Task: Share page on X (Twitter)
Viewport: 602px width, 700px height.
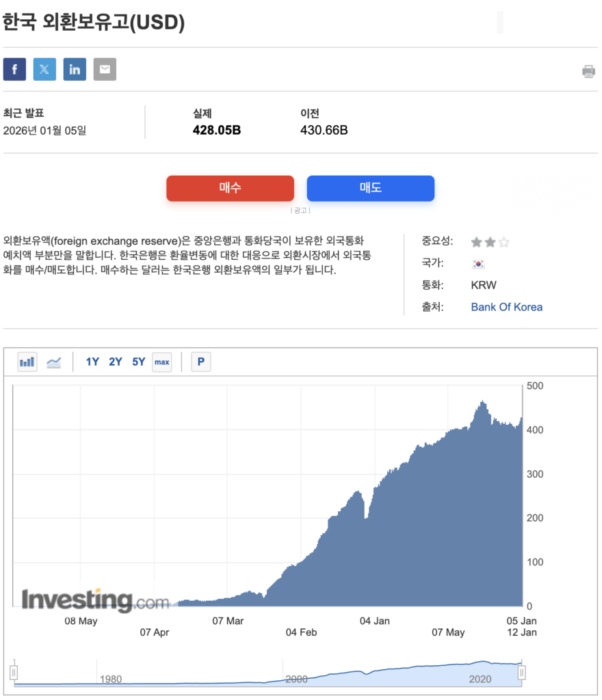Action: point(44,70)
